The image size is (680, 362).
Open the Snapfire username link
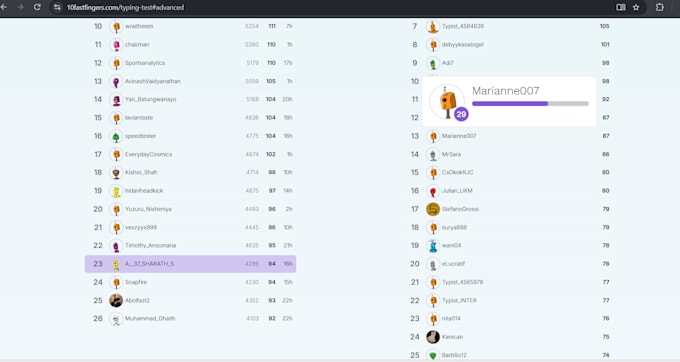coord(136,282)
